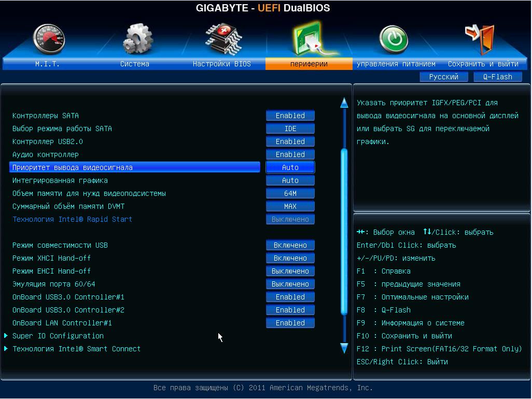The height and width of the screenshot is (399, 532).
Task: Click the F9 Информация о системе hint
Action: (x=411, y=323)
